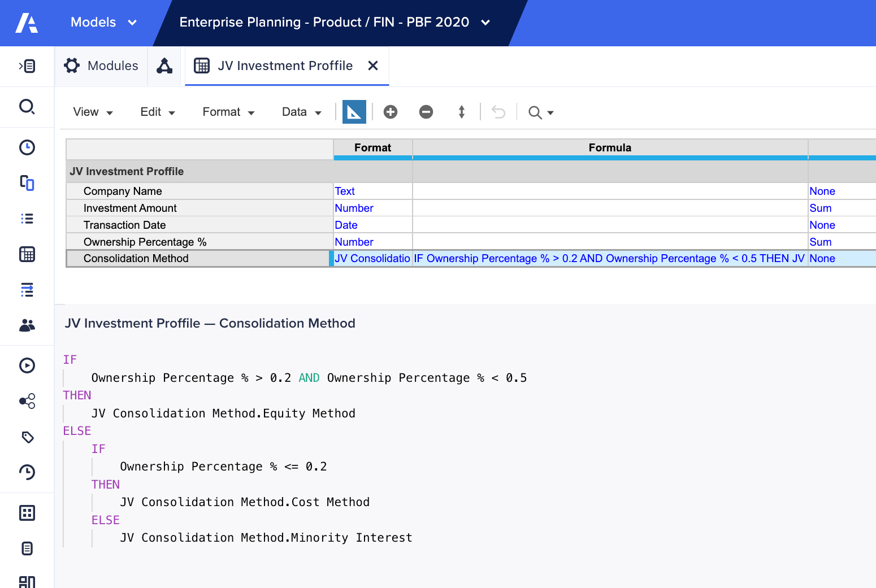Viewport: 876px width, 588px height.
Task: Click the share icon in the sidebar
Action: click(x=27, y=401)
